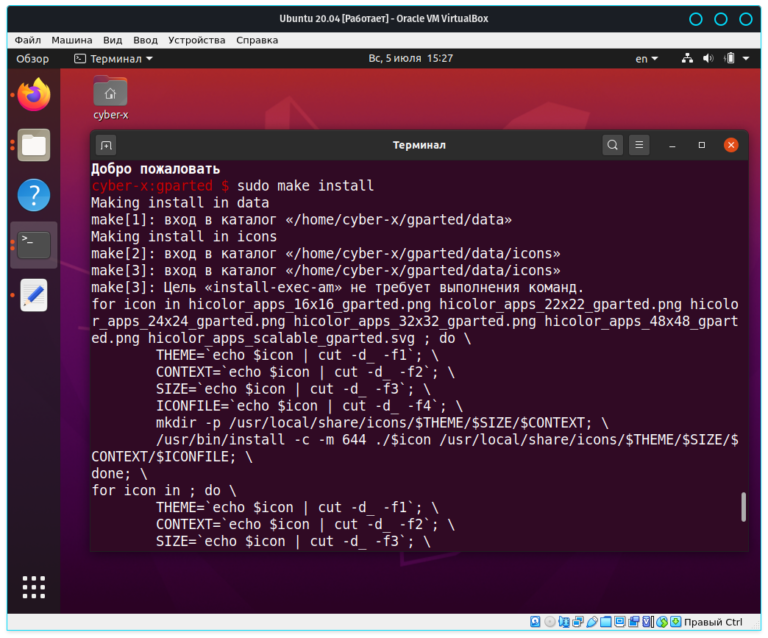Click the cyber-x:gparted $ prompt

pyautogui.click(x=160, y=186)
